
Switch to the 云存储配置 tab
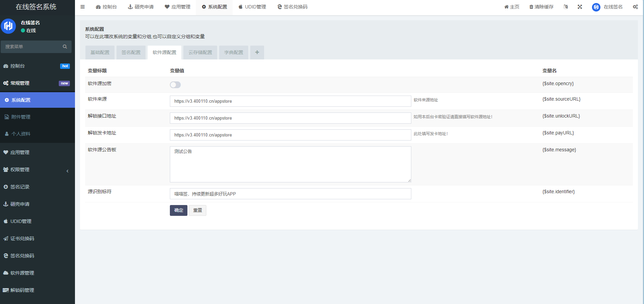(200, 52)
